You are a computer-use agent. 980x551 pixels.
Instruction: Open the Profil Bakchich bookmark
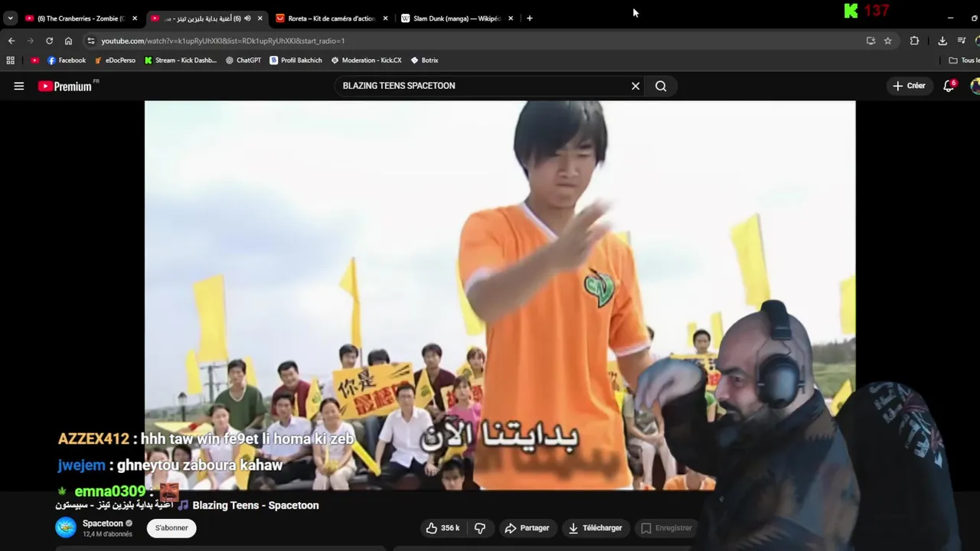(296, 60)
